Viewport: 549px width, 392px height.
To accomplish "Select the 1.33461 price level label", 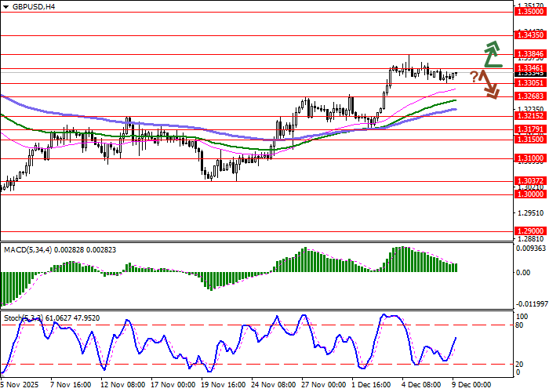I will (x=530, y=68).
